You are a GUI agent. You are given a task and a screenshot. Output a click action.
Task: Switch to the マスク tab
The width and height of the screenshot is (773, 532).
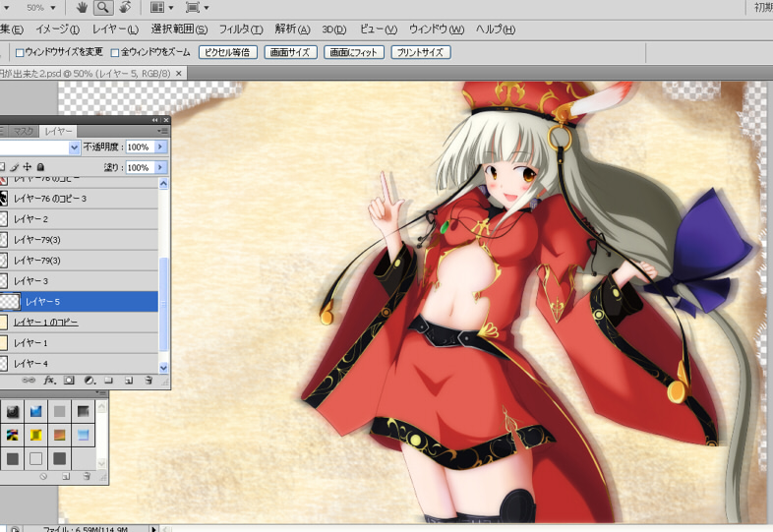point(24,131)
